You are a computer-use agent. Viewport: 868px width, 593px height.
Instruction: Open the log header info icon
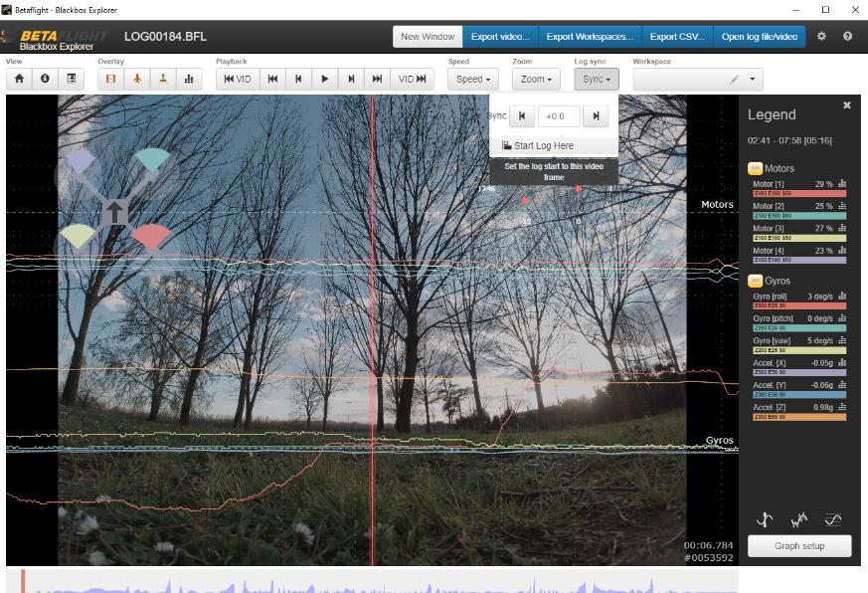coord(45,79)
